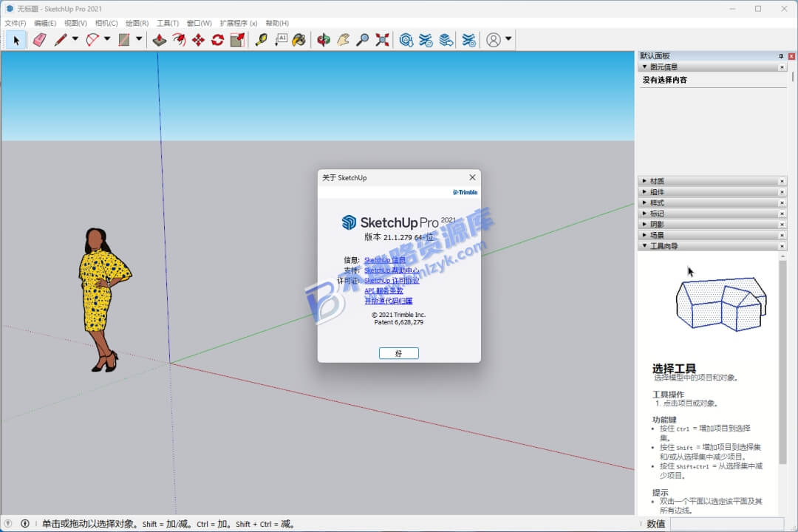The height and width of the screenshot is (532, 798).
Task: Close the 阴影 panel with its x
Action: [782, 224]
